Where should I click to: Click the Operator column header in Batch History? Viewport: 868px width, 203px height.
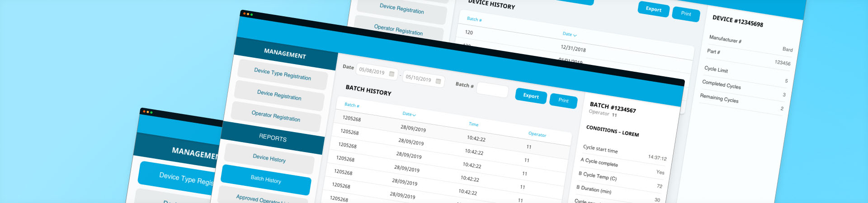point(537,134)
